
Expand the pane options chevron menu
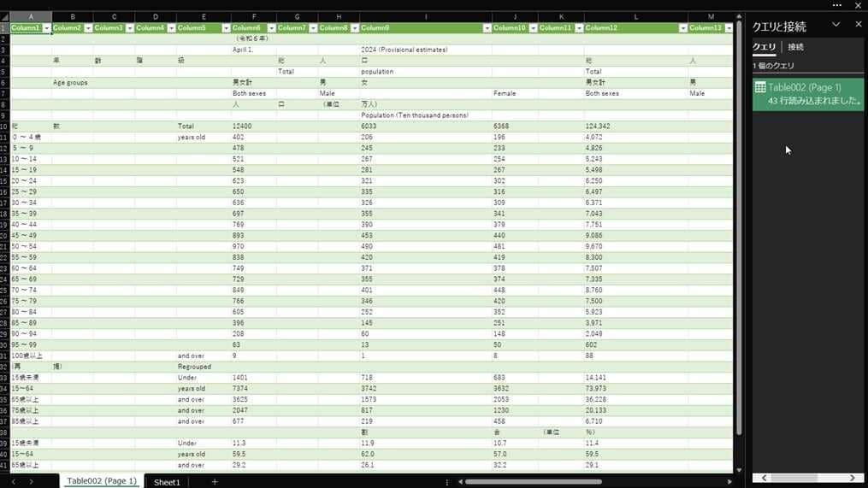pyautogui.click(x=836, y=25)
